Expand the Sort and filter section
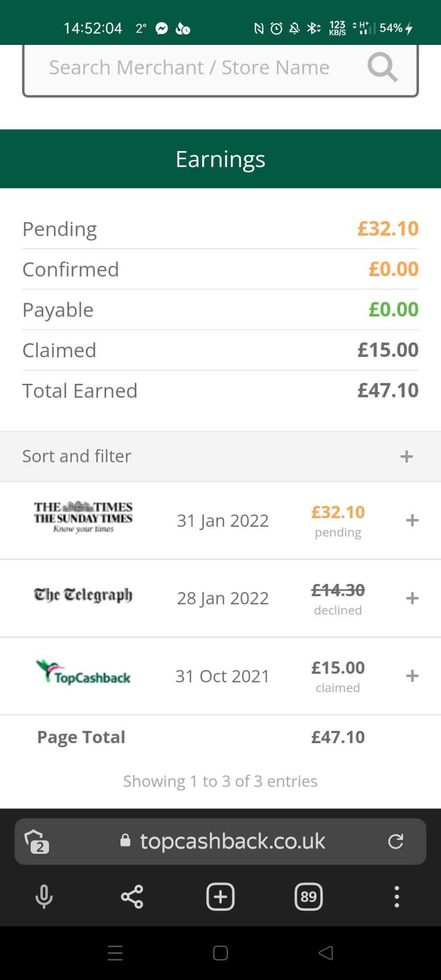The image size is (441, 980). [406, 456]
